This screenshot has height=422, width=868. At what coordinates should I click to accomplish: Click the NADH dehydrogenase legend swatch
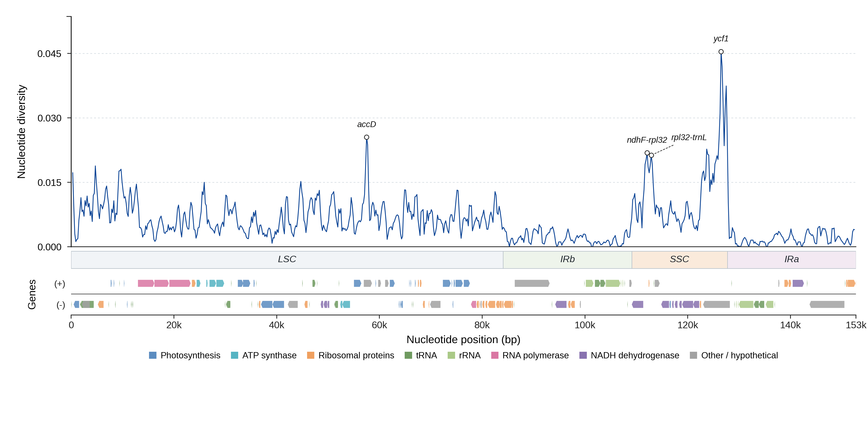point(583,355)
